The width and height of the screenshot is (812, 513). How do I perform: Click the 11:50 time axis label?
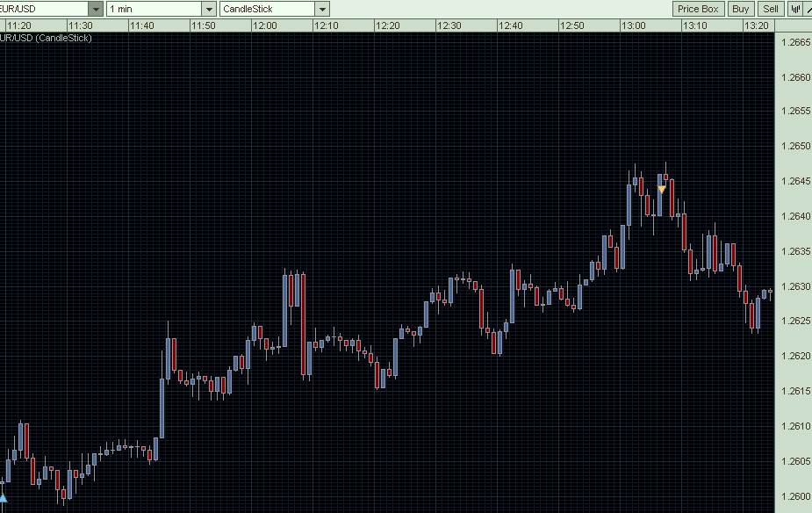[203, 25]
